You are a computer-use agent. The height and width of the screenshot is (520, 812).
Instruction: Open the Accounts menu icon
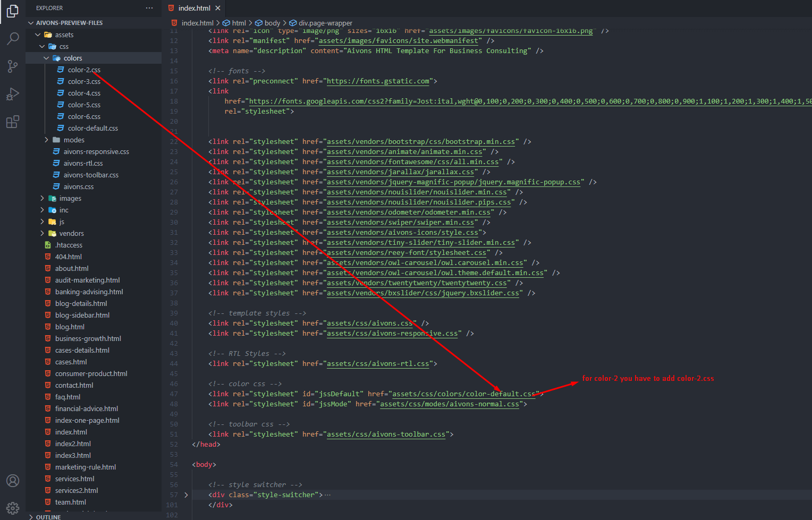13,481
